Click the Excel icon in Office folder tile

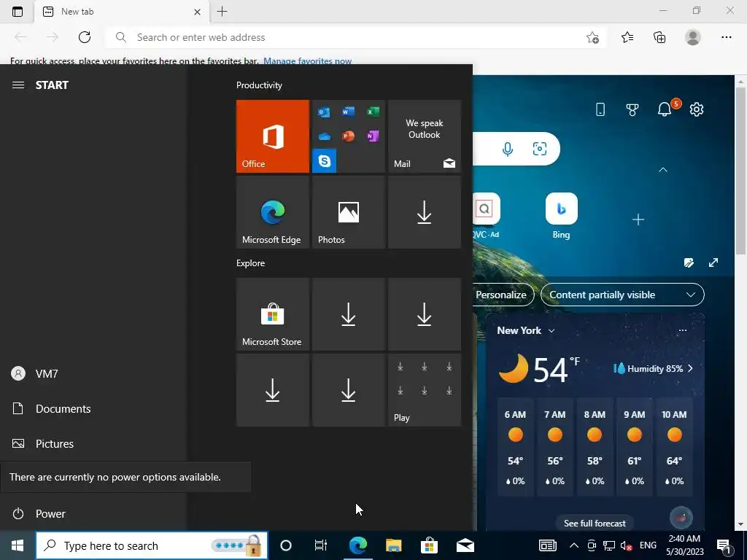click(x=373, y=112)
